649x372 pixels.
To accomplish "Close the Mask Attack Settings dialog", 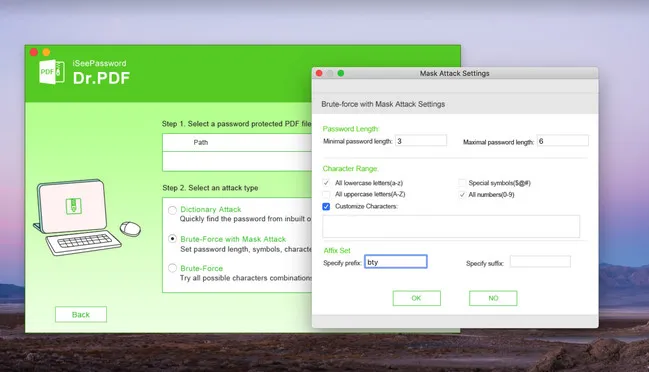I will (x=319, y=73).
